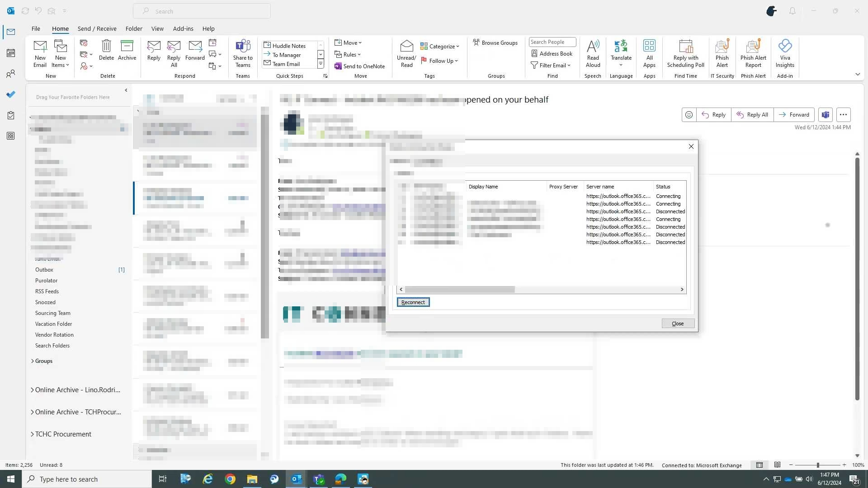Open Microsoft Teams from taskbar
The height and width of the screenshot is (488, 868).
(319, 479)
